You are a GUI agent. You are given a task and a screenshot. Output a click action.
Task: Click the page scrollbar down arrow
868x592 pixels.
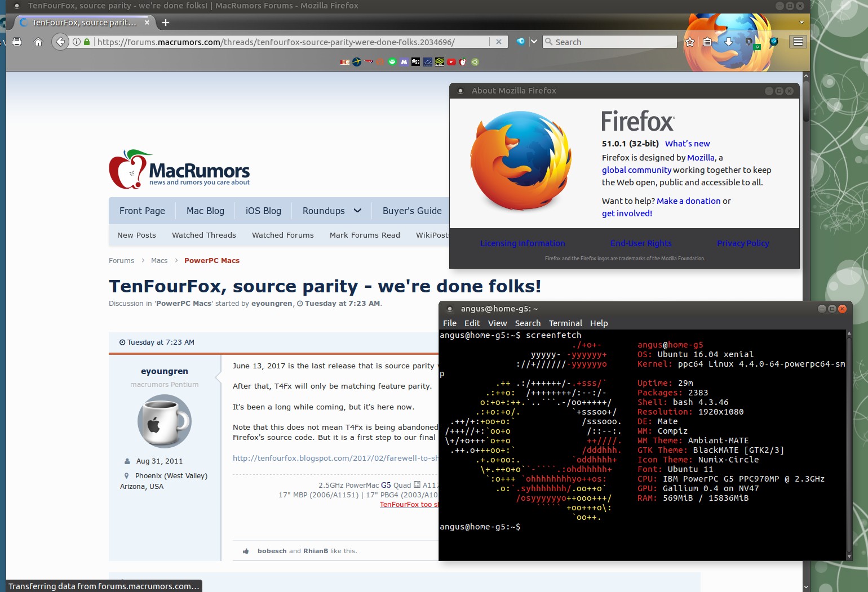[x=806, y=587]
